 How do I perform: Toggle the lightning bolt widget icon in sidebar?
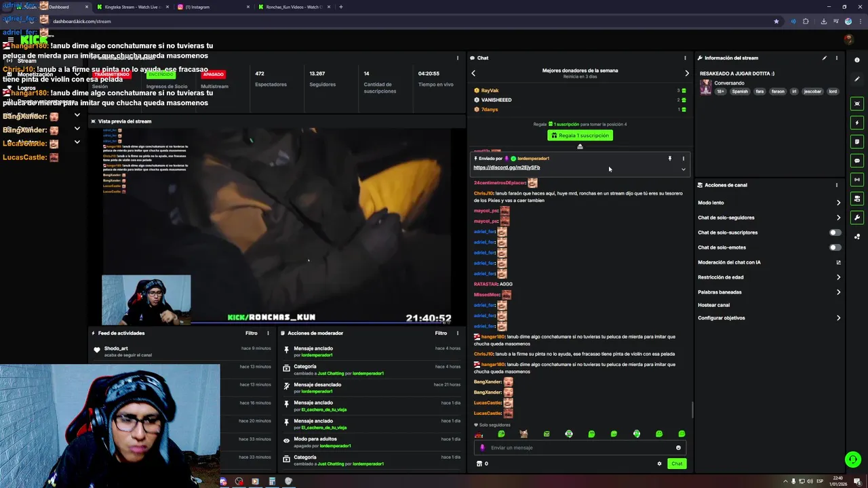pos(857,123)
